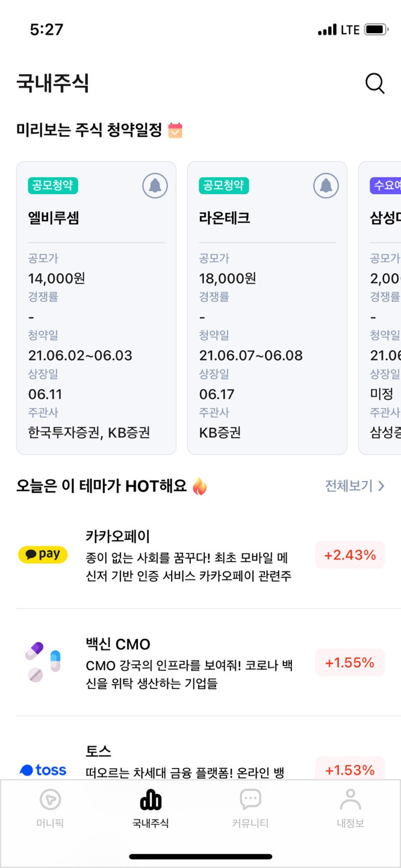Tap the toss logo icon
This screenshot has height=868, width=401.
click(43, 770)
